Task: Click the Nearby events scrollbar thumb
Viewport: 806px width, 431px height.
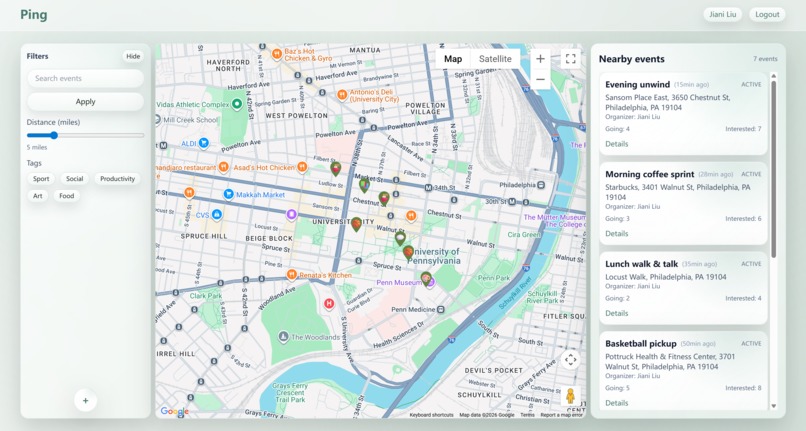Action: coord(774,169)
